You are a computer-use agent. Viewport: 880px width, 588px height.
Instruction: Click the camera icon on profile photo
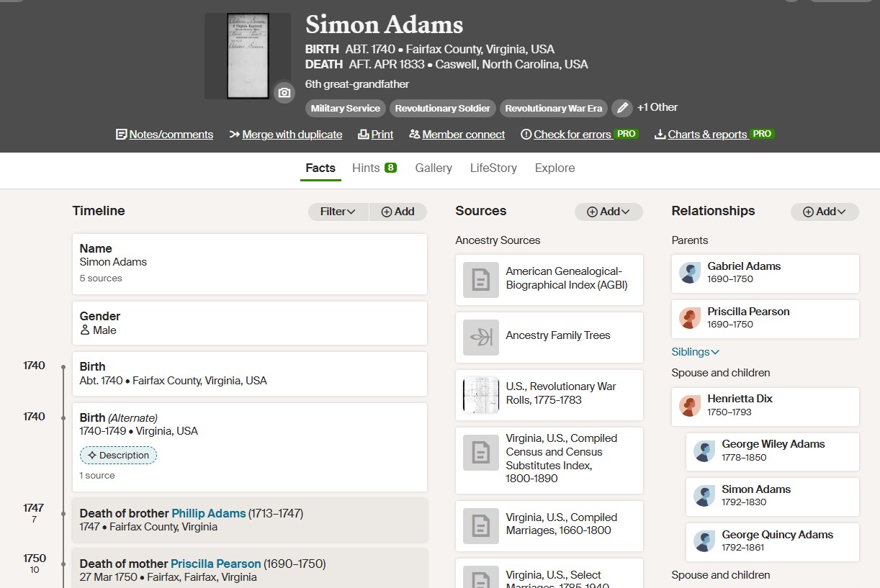coord(284,93)
